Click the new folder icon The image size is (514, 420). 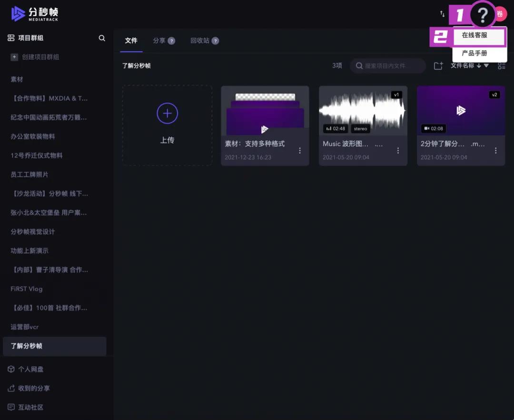438,66
